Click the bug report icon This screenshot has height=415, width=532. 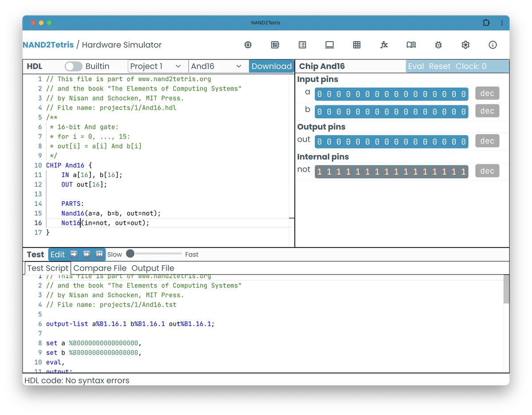click(x=438, y=45)
